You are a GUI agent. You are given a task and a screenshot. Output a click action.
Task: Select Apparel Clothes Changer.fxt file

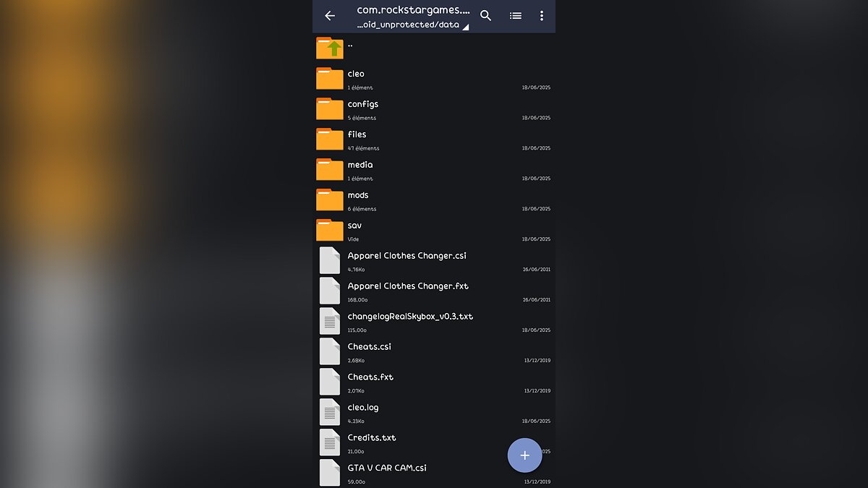tap(408, 286)
